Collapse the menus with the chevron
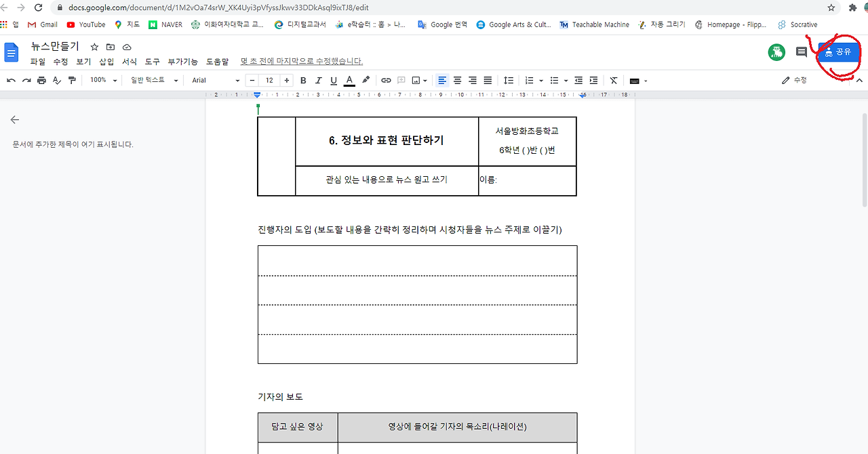Image resolution: width=868 pixels, height=454 pixels. pos(859,80)
